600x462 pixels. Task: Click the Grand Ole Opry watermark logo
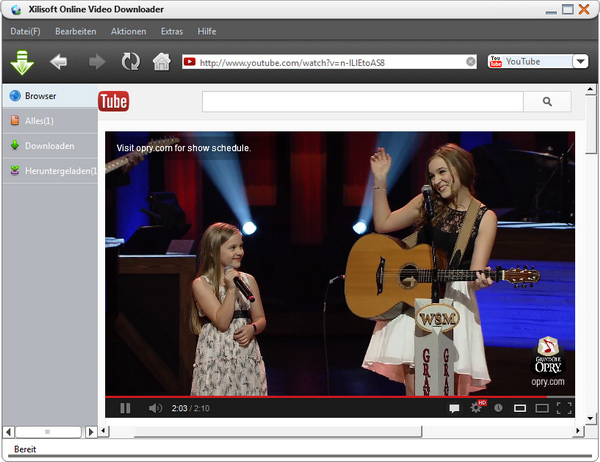548,361
